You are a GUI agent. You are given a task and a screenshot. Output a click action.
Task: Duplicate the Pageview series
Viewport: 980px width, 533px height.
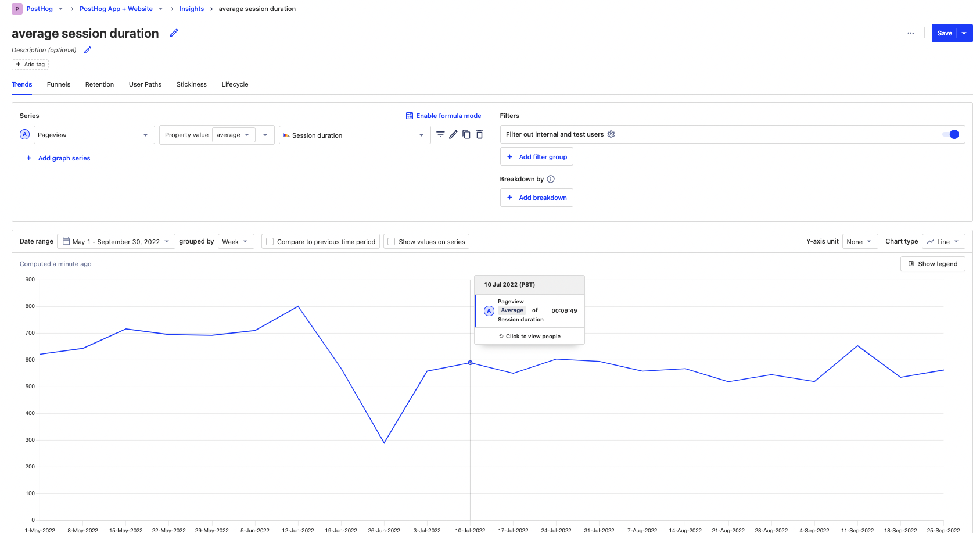[x=466, y=135]
